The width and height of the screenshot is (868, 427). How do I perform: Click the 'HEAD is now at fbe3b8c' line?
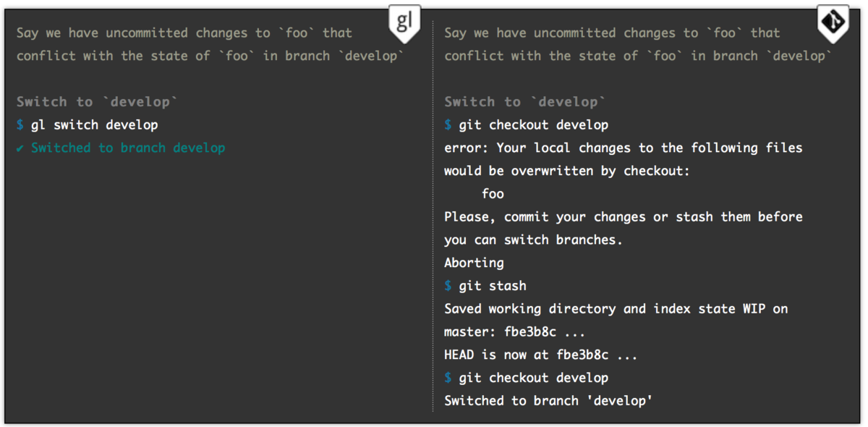(x=540, y=355)
